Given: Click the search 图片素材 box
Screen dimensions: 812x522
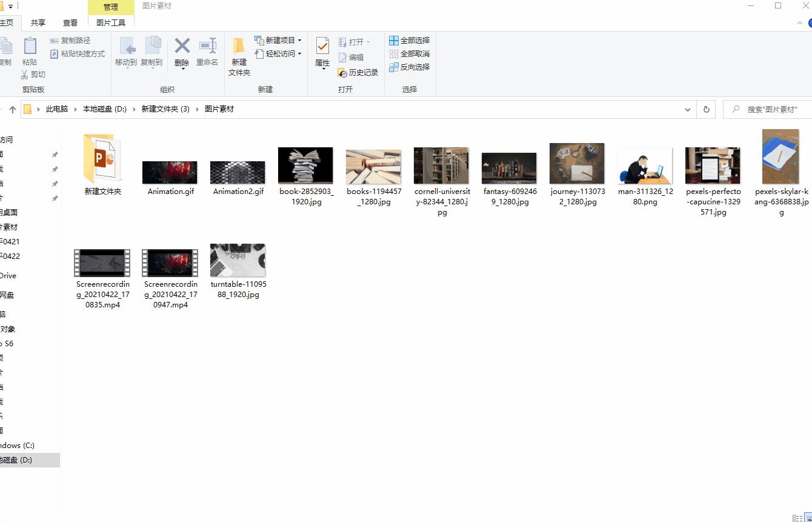Looking at the screenshot, I should click(x=768, y=110).
